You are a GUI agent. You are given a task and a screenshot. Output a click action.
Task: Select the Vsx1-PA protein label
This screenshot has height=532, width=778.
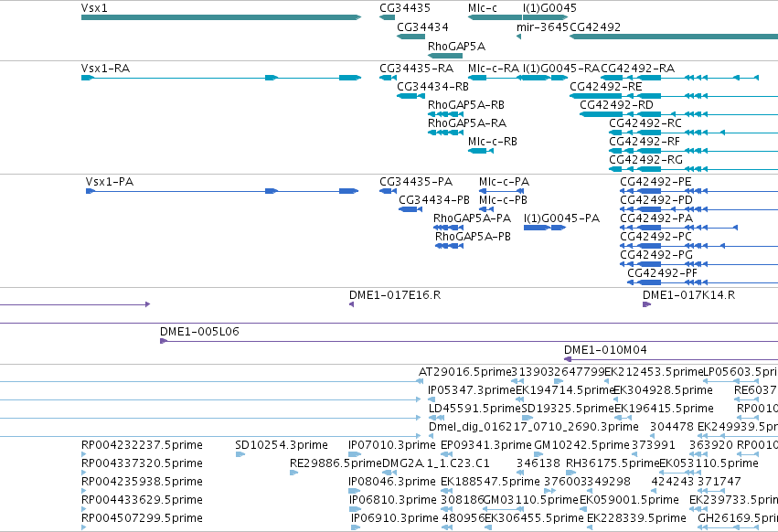110,182
